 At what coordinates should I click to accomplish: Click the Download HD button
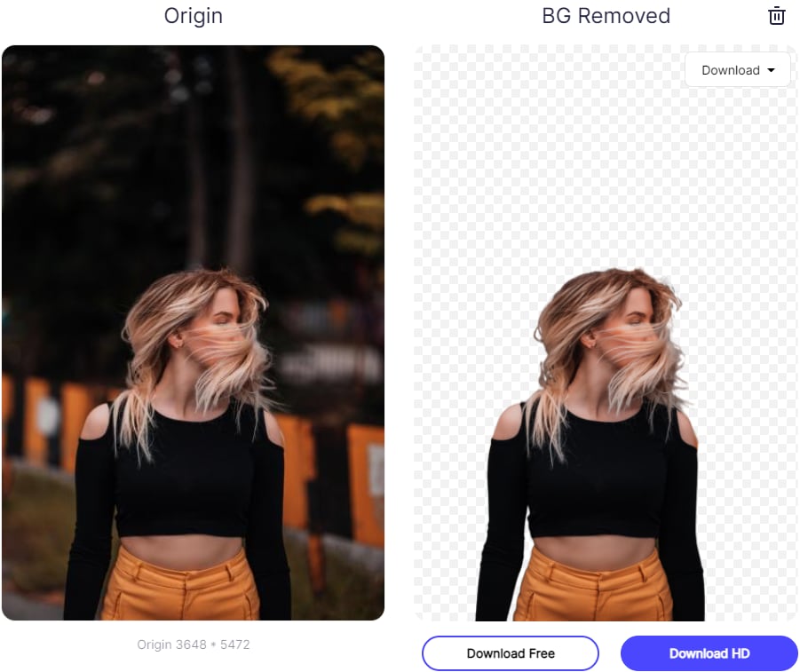(x=709, y=653)
